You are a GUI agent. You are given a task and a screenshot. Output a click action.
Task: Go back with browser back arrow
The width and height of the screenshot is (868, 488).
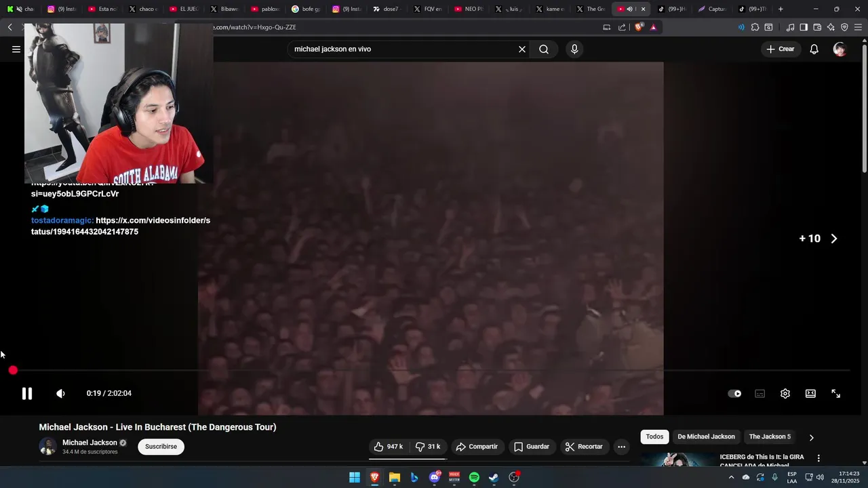click(10, 27)
